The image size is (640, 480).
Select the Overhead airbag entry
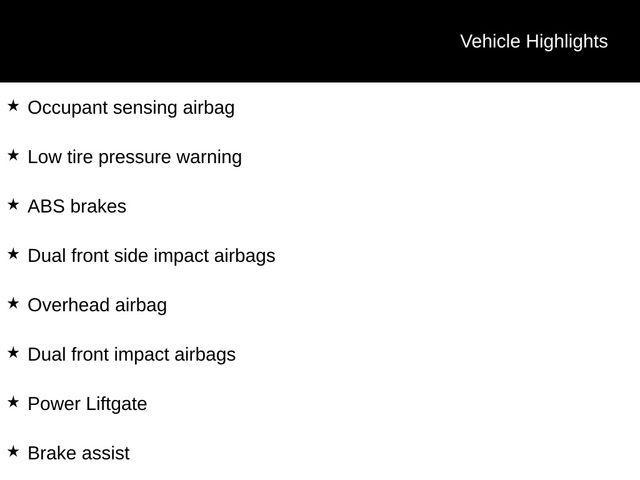pos(97,305)
